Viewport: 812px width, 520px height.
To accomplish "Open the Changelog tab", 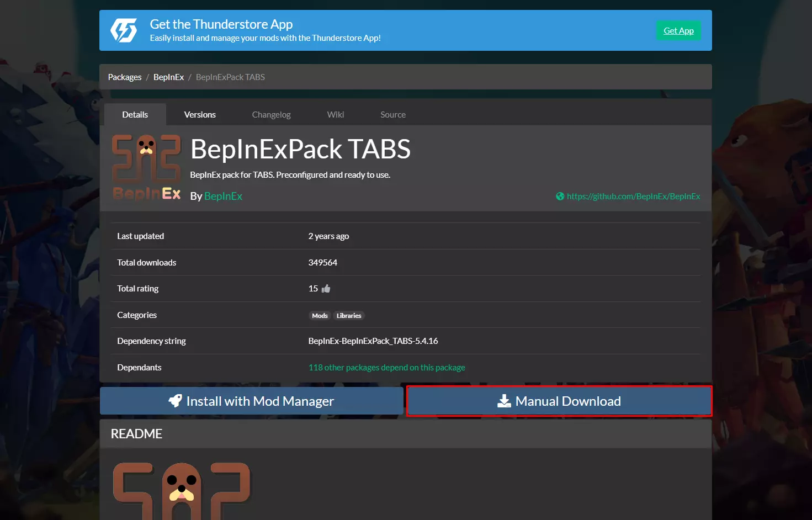I will coord(272,115).
